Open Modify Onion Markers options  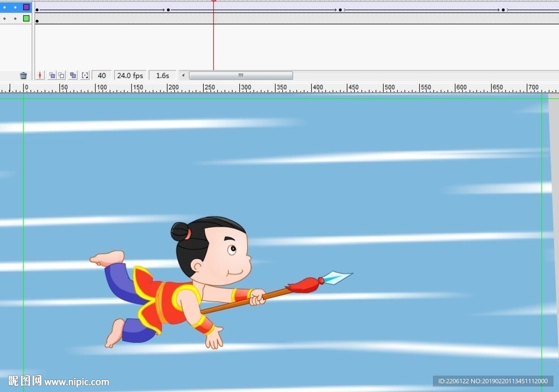click(x=85, y=75)
